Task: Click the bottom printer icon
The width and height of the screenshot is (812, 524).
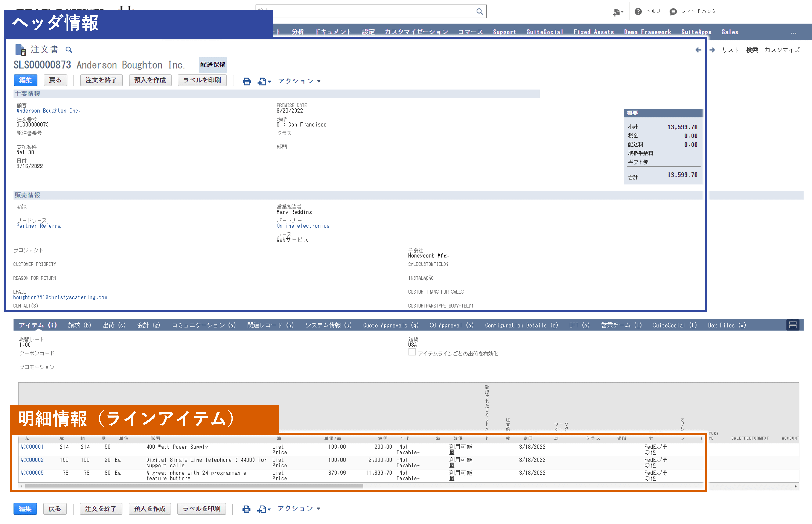Action: [246, 509]
